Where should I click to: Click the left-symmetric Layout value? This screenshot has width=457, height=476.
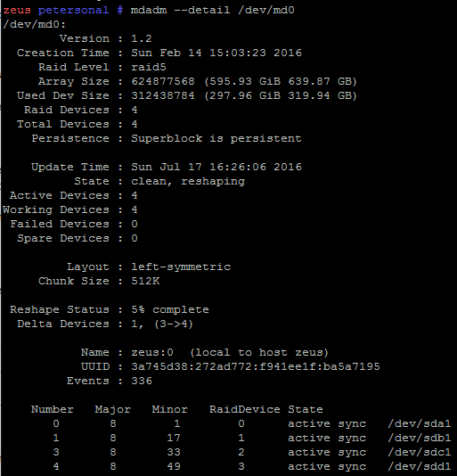[x=181, y=267]
